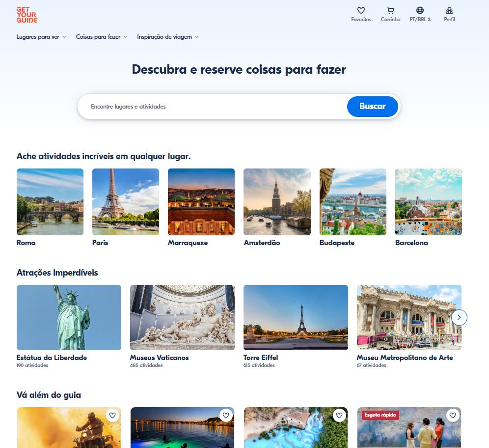Click the Estátua da Liberdade title
This screenshot has height=448, width=489.
coord(52,358)
